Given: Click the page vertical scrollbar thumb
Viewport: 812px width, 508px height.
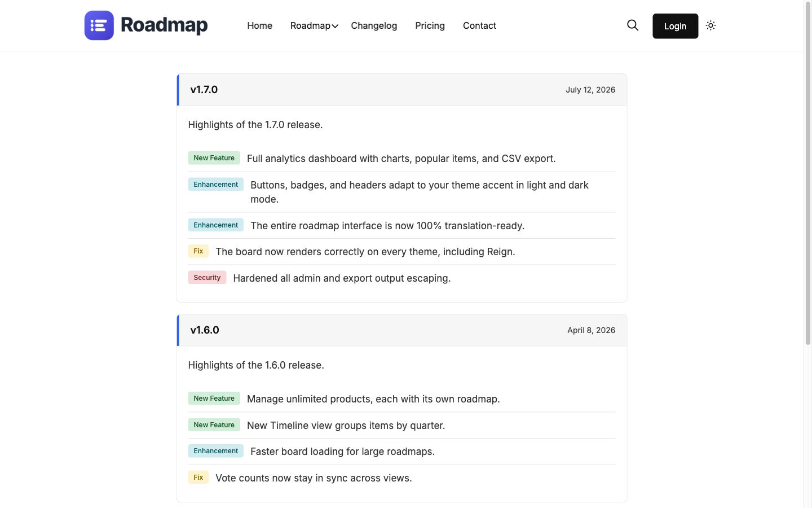Looking at the screenshot, I should (807, 173).
